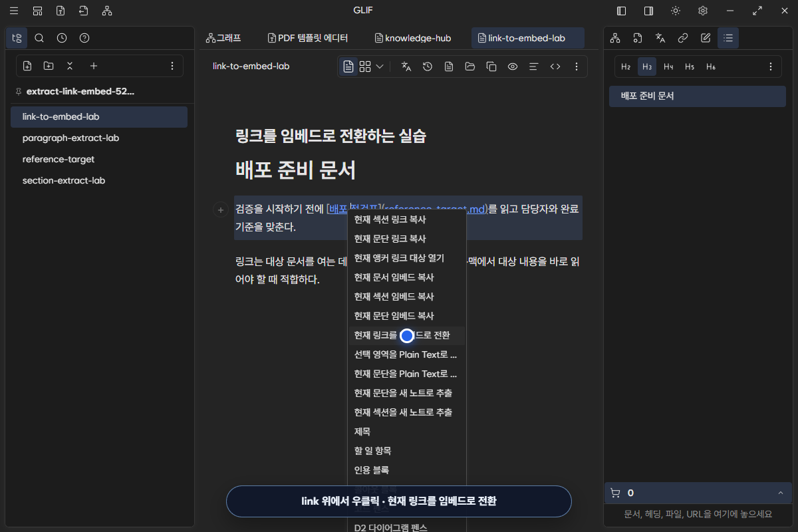Click translate icon in editor toolbar

coord(406,66)
